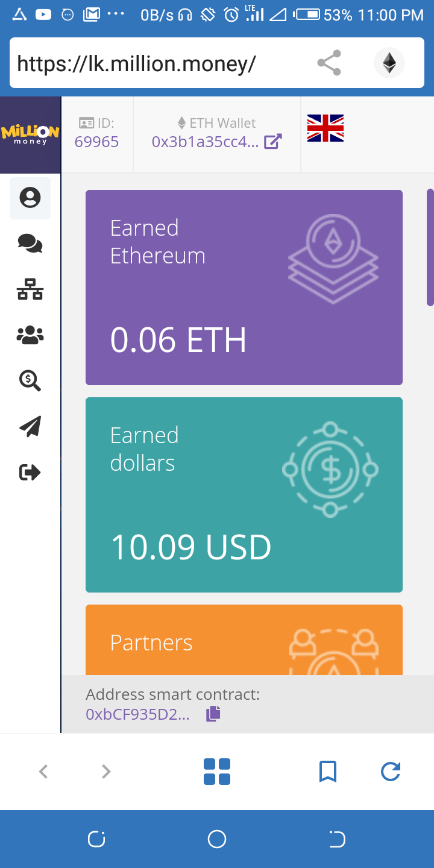Tap the browser share icon
The width and height of the screenshot is (434, 868).
[x=329, y=63]
